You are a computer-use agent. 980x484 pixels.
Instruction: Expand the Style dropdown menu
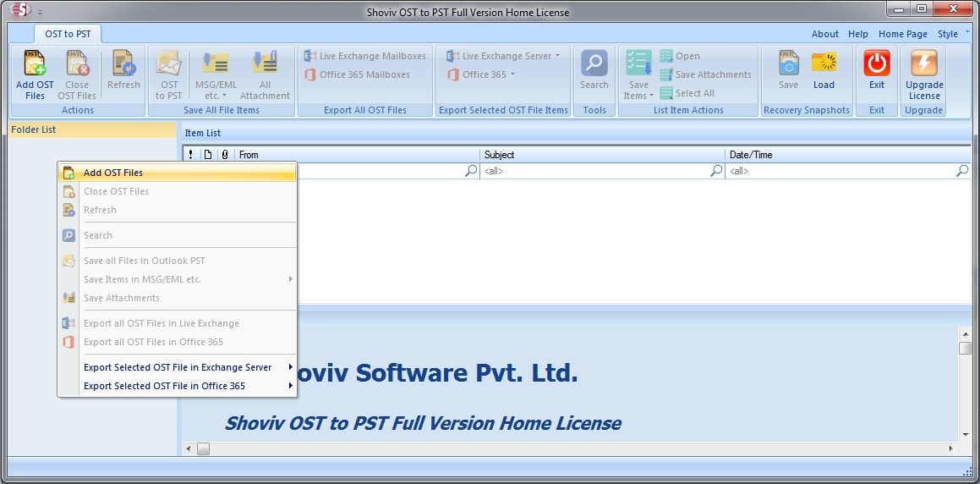click(952, 35)
